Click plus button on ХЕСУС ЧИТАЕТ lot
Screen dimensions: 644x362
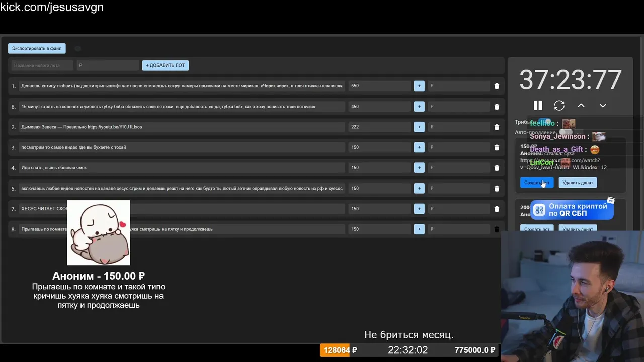[419, 209]
